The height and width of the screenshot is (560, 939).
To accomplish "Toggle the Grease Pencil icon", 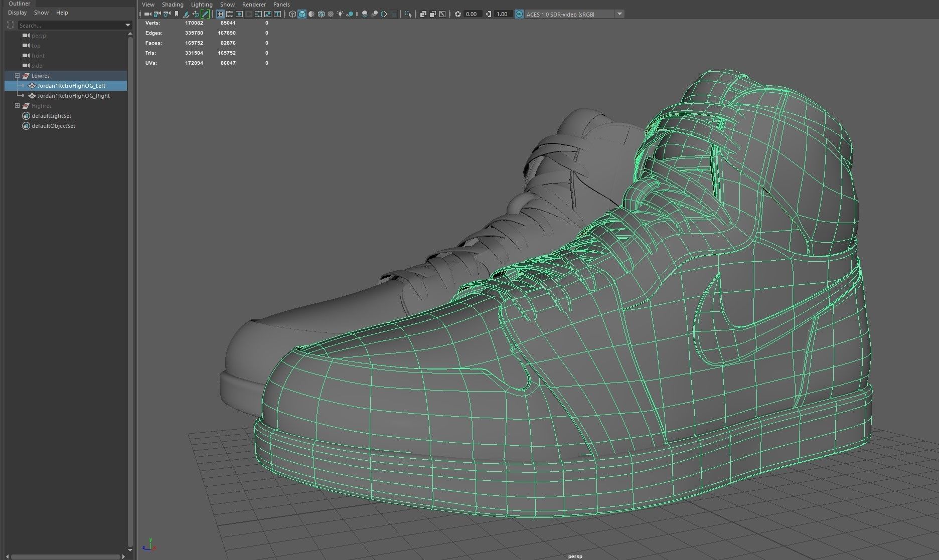I will (205, 14).
